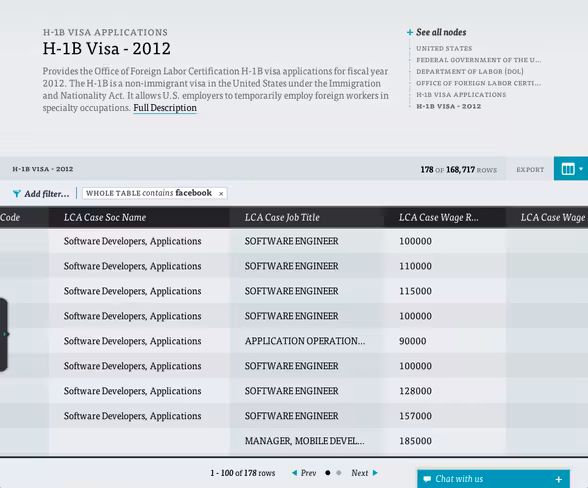Sort by LCA Case Job Title column header
Image resolution: width=588 pixels, height=488 pixels.
pyautogui.click(x=282, y=217)
